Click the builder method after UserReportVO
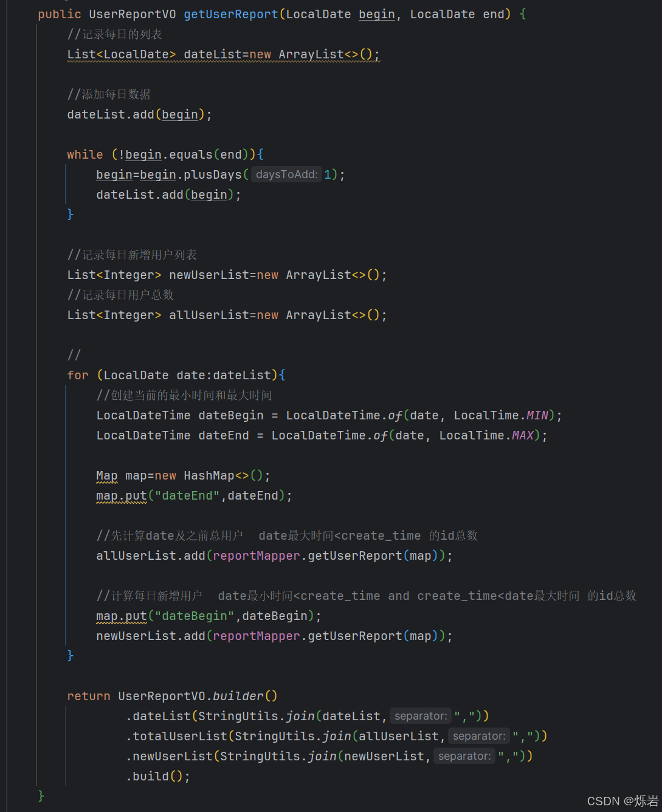This screenshot has width=662, height=812. pyautogui.click(x=238, y=696)
